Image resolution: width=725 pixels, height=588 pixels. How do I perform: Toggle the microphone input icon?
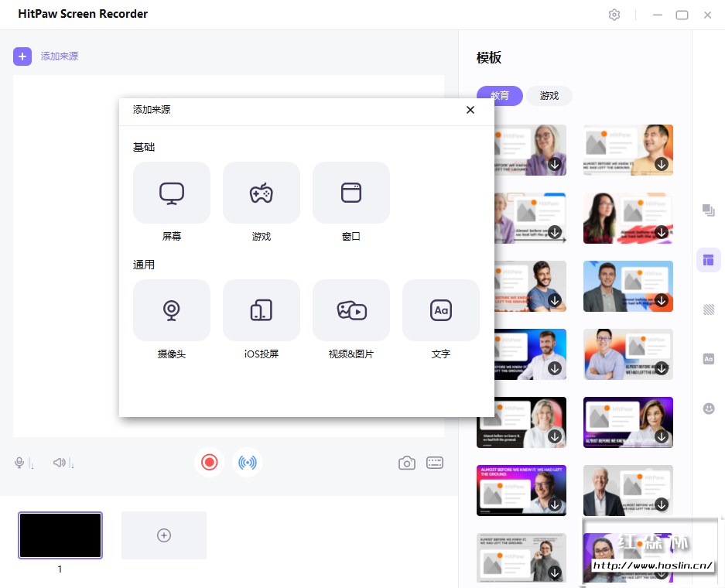point(19,463)
